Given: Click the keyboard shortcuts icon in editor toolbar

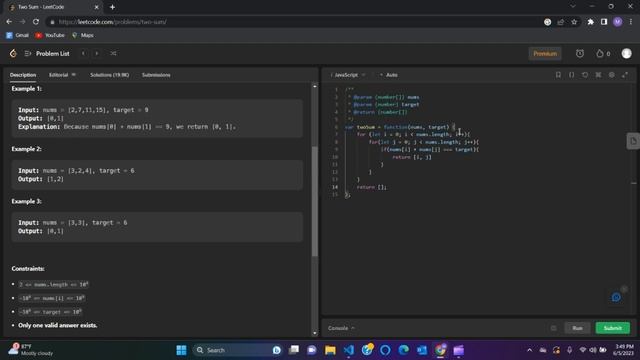Looking at the screenshot, I should coord(598,75).
